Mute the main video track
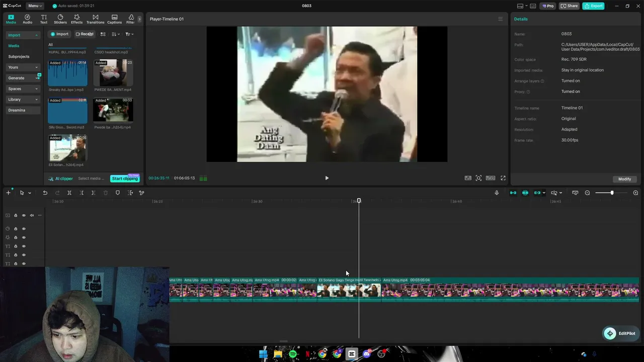644x362 pixels. [x=32, y=215]
